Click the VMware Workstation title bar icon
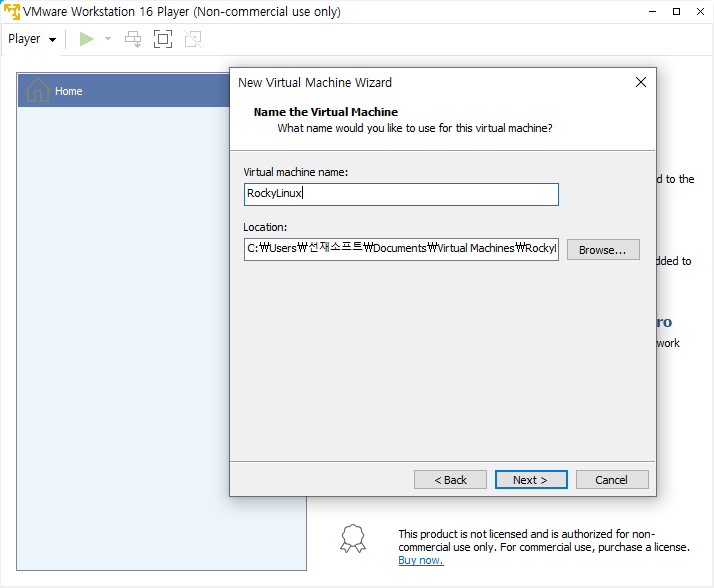 coord(12,11)
